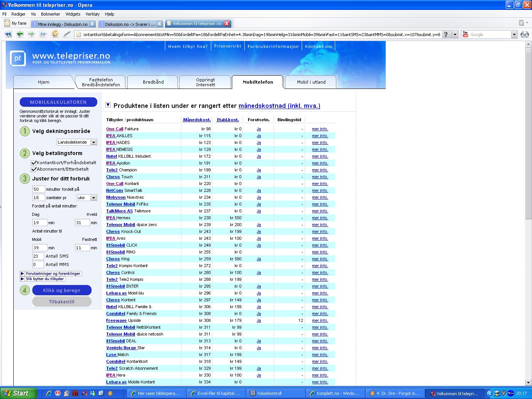Click the clock showing 20:17
The image size is (532, 399).
(x=521, y=393)
